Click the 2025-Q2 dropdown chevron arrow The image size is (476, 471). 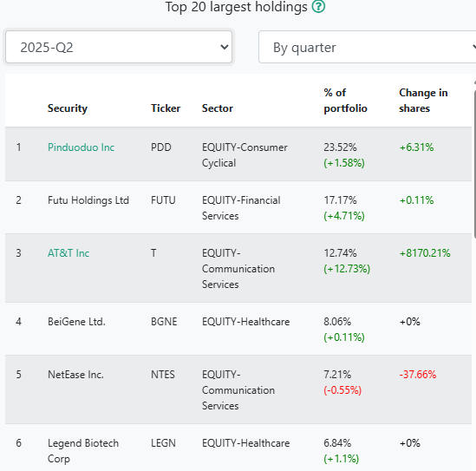224,47
